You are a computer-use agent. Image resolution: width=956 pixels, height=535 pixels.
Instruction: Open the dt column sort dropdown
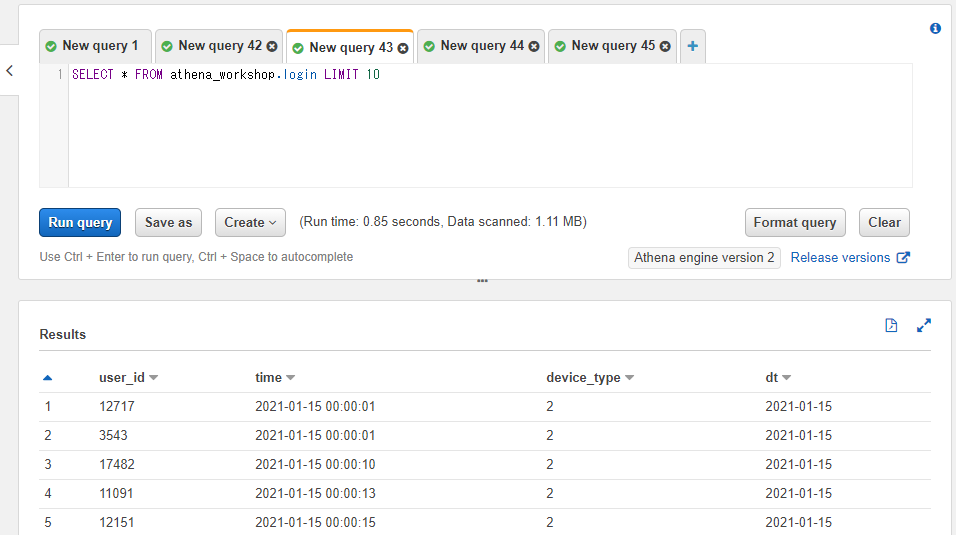(787, 378)
